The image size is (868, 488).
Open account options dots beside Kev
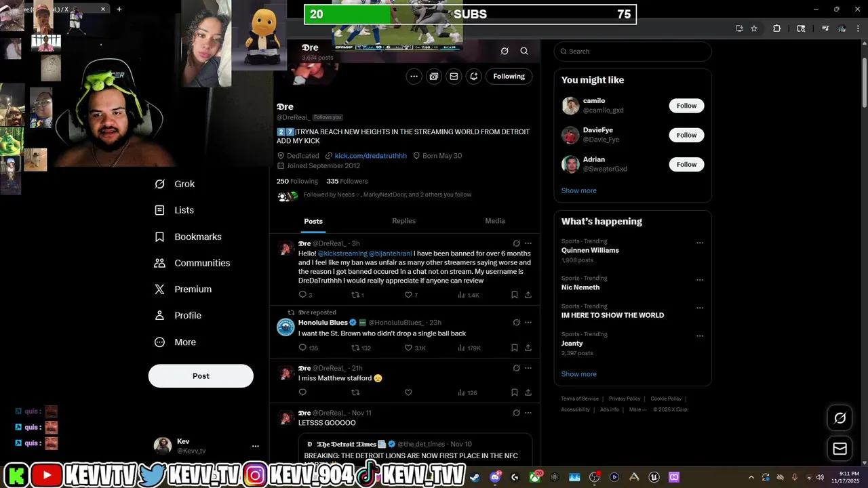coord(256,446)
